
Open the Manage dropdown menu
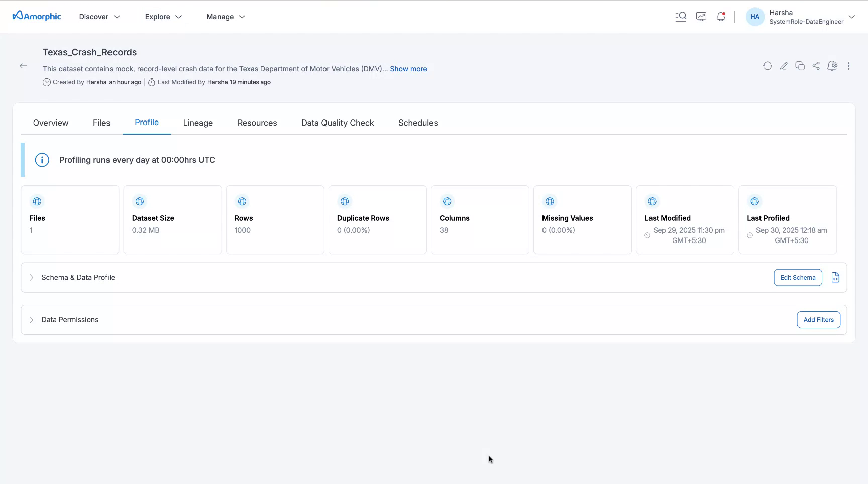coord(226,17)
